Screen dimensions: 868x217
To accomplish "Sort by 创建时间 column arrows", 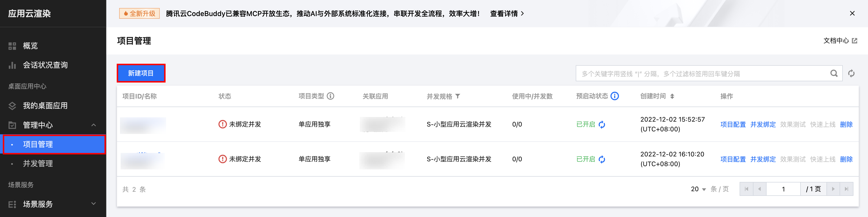I will pos(672,96).
